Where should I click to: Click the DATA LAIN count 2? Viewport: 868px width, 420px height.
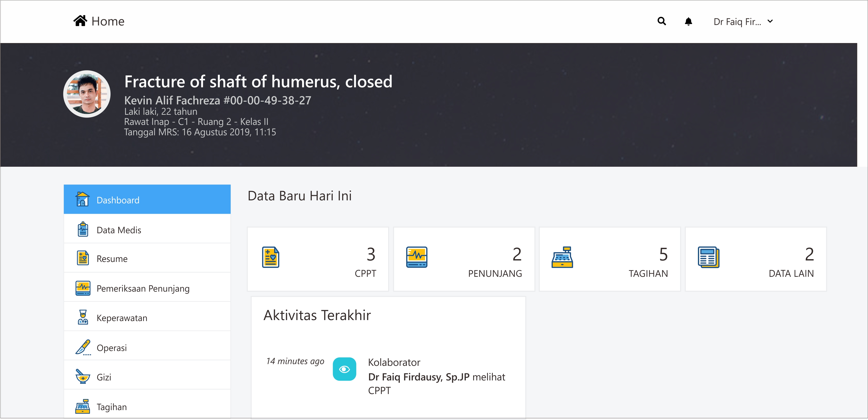pos(809,254)
